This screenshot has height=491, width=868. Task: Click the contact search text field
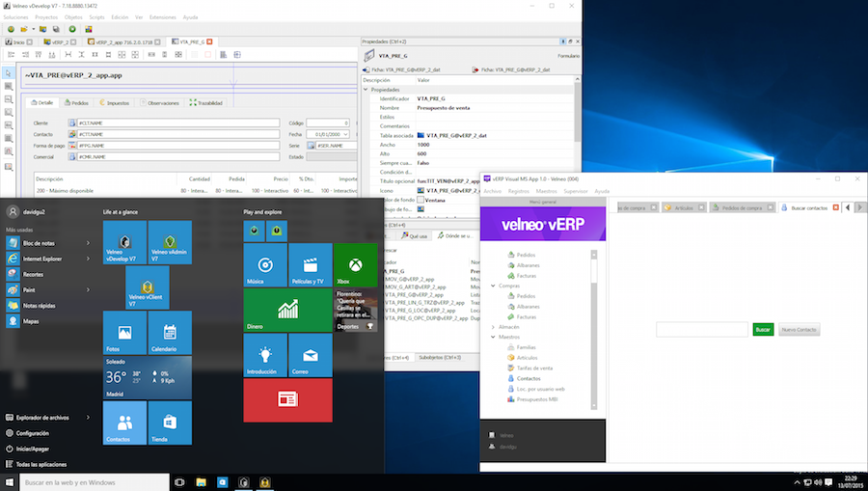pos(702,329)
